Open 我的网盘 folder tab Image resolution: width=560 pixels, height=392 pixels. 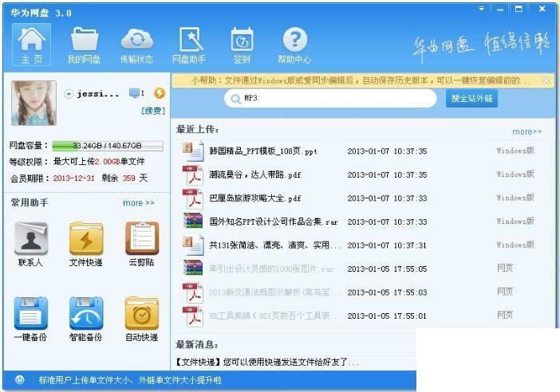pyautogui.click(x=85, y=45)
